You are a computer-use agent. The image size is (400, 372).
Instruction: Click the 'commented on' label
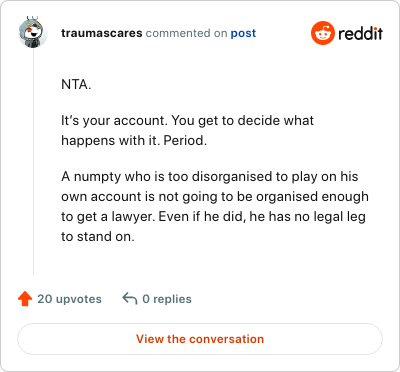186,33
